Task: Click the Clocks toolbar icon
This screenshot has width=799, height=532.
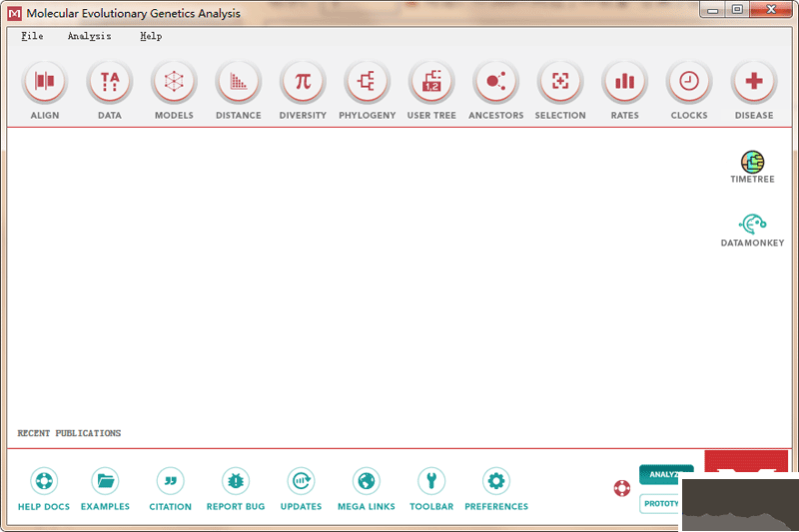Action: point(689,82)
